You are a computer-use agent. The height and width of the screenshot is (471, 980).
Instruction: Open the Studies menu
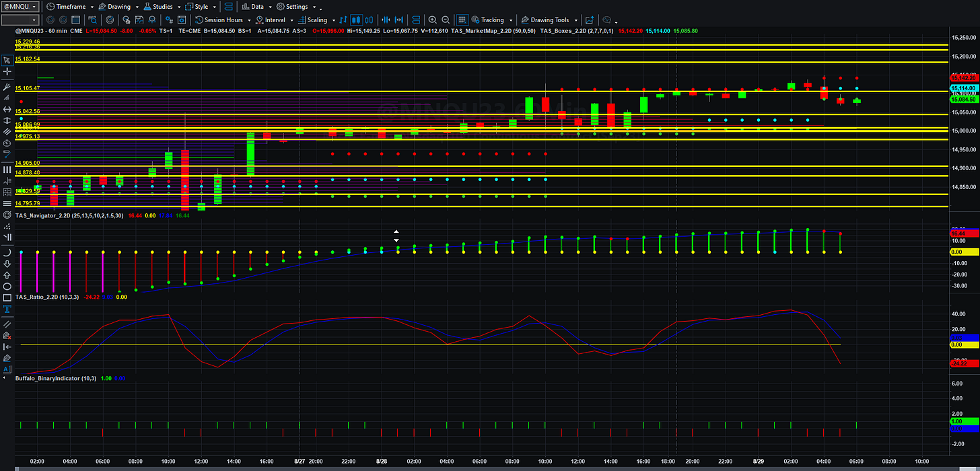[158, 7]
